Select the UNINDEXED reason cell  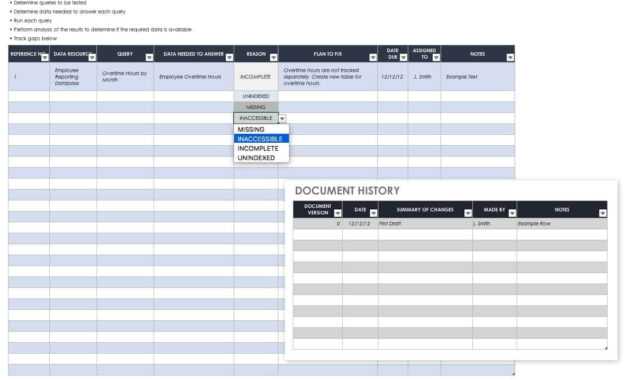click(256, 96)
